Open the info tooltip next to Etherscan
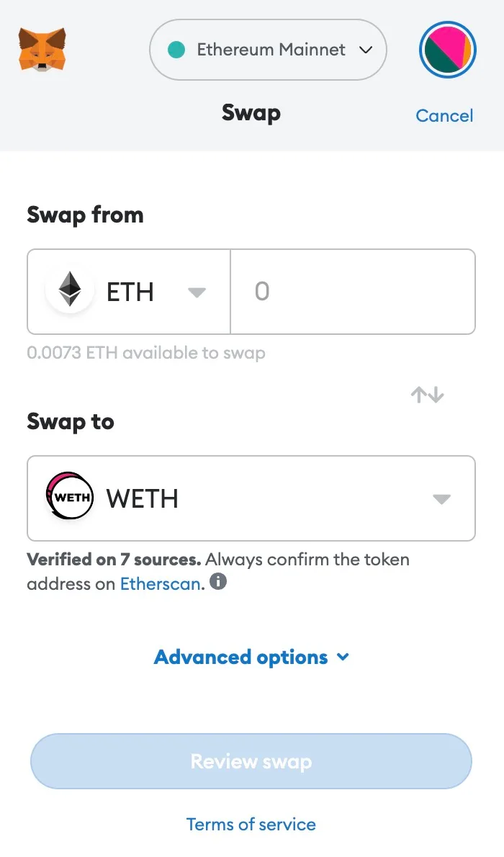504x857 pixels. click(218, 581)
